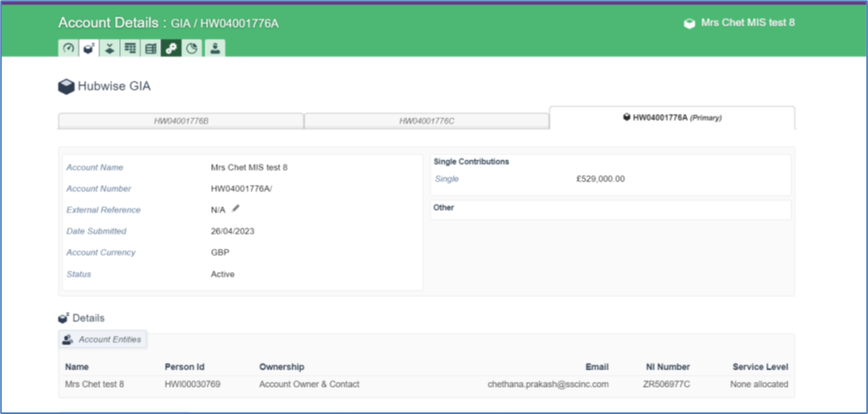
Task: Click the Hubwise GIA heading cube icon
Action: coord(67,87)
